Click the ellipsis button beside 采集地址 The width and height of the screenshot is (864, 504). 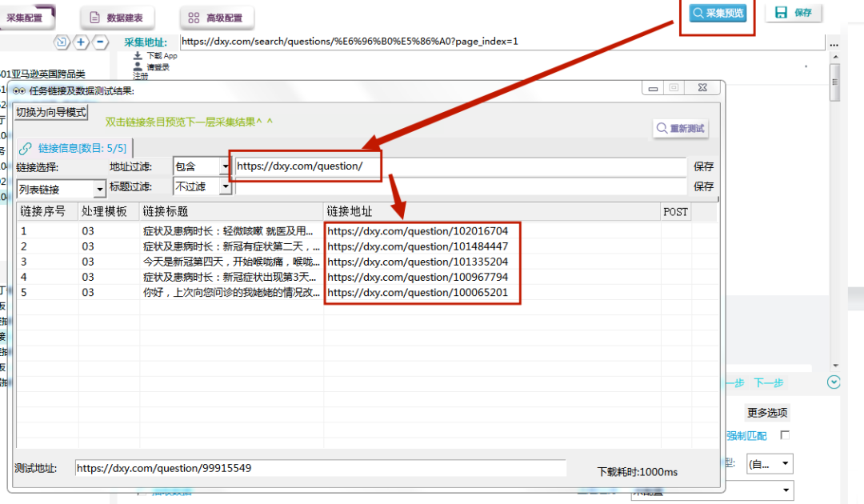point(834,43)
